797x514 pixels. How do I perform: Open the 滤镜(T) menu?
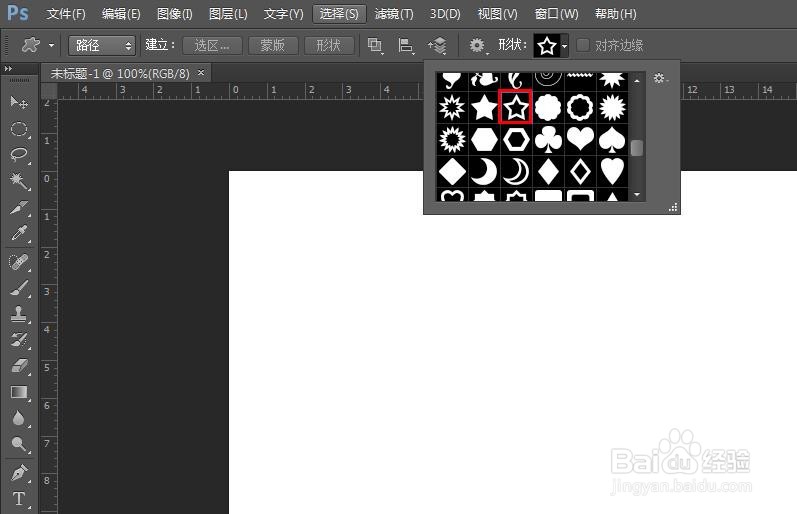coord(394,14)
